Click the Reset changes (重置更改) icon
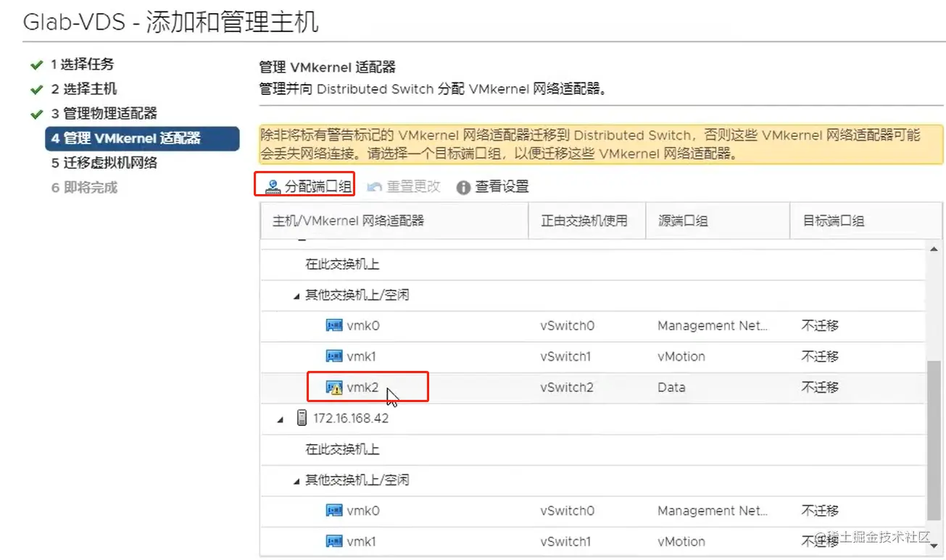946x560 pixels. 374,187
